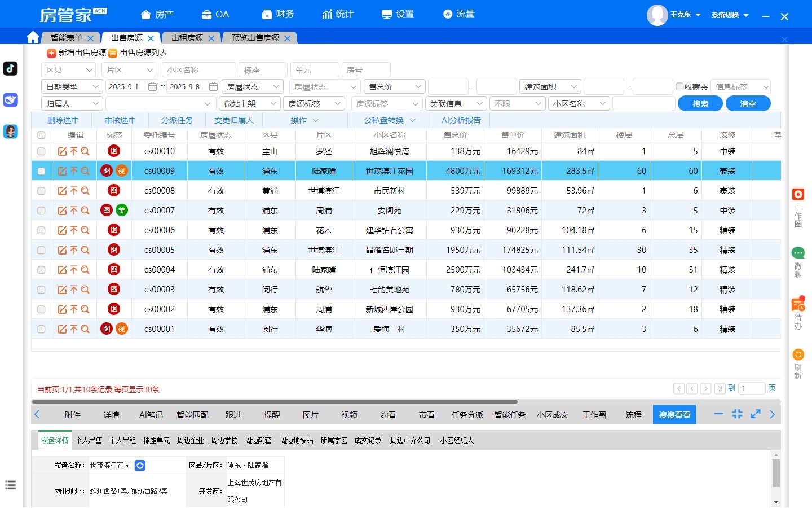Click pin-to-top icon for listing cs00008
The image size is (812, 508).
(74, 191)
